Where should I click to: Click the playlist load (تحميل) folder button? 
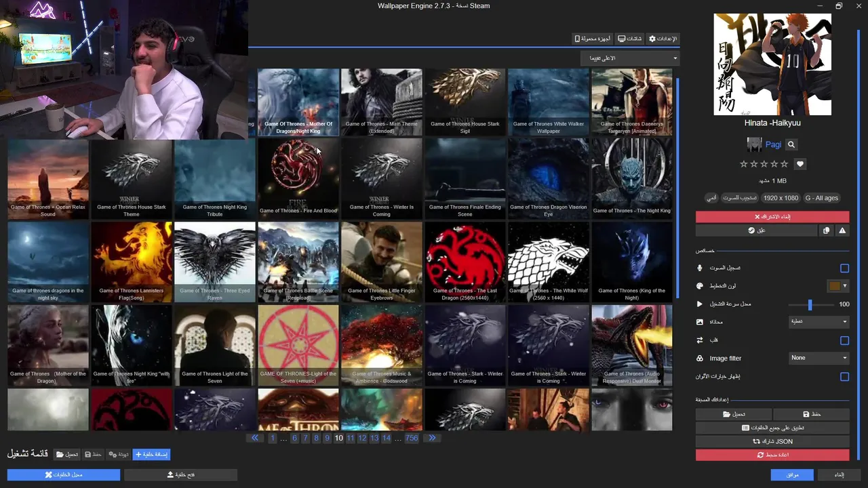click(x=67, y=454)
